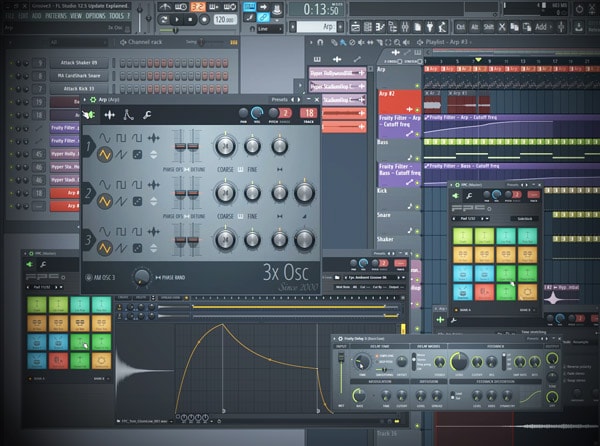Select sine wave shape for oscillator 1
The width and height of the screenshot is (600, 446).
point(103,137)
